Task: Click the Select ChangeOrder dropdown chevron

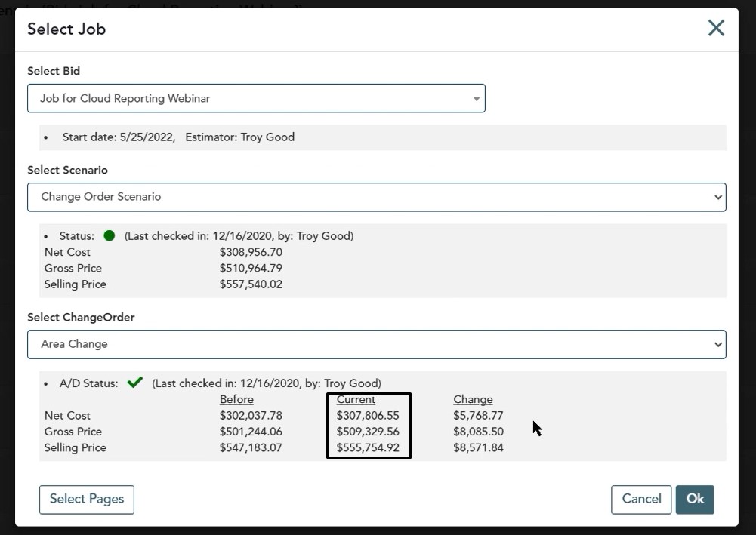Action: click(x=717, y=344)
